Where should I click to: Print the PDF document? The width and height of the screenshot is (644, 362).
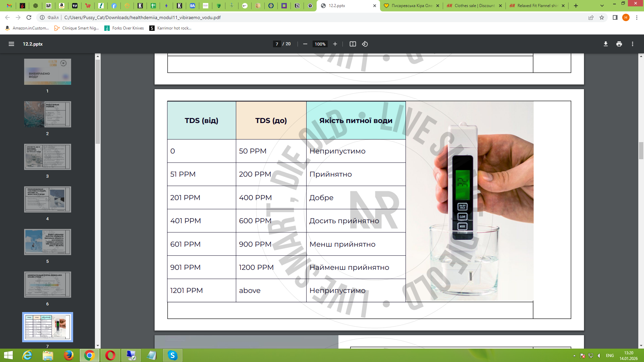(x=619, y=44)
